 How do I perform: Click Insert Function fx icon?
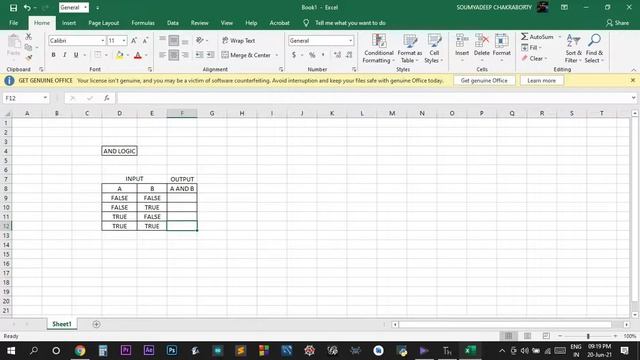pyautogui.click(x=107, y=98)
